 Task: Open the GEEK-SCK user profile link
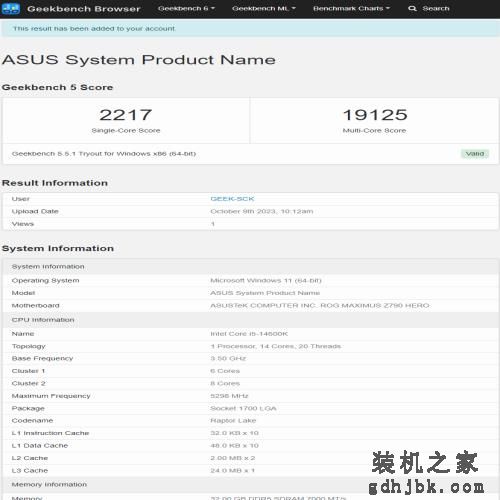pos(232,199)
